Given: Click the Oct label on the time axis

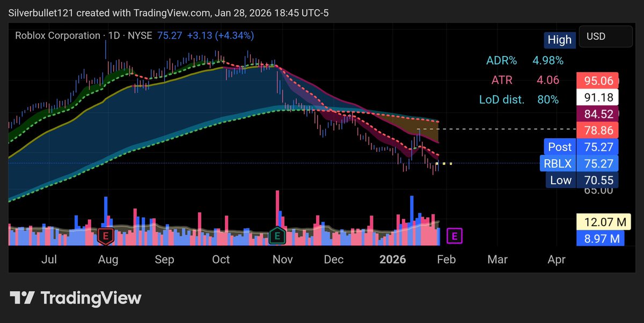Looking at the screenshot, I should [x=221, y=259].
